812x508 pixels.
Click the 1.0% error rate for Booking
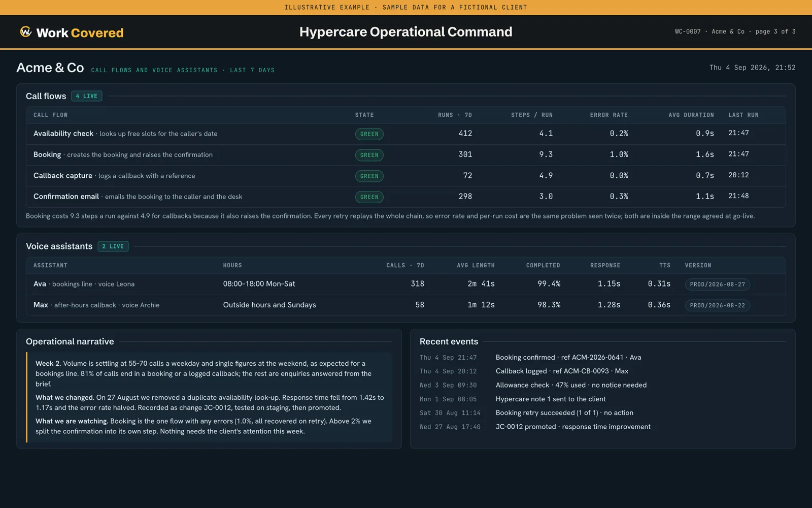tap(619, 154)
